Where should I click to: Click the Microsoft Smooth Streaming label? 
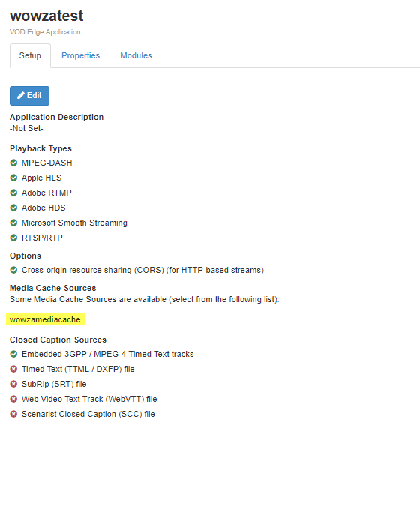point(74,223)
